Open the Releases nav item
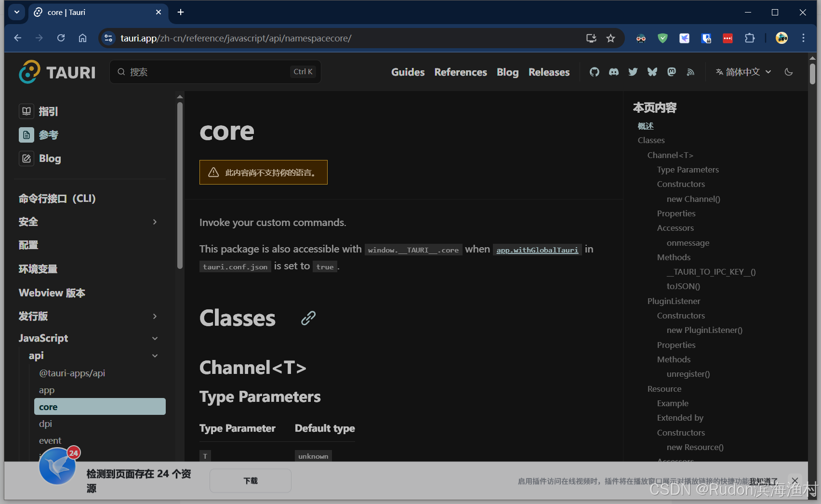This screenshot has width=821, height=504. point(549,72)
